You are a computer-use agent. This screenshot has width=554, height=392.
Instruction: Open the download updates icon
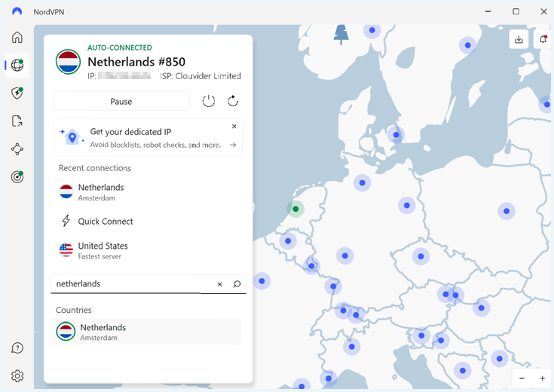(519, 39)
